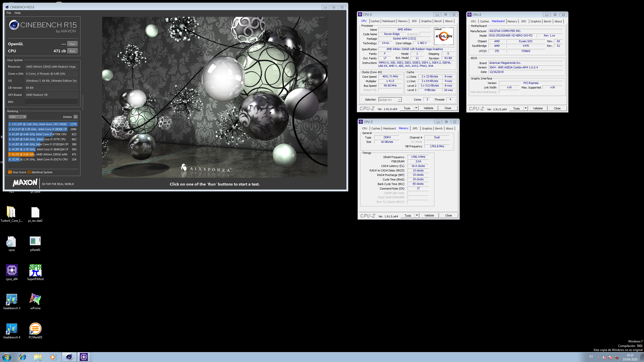The width and height of the screenshot is (644, 362).
Task: Click the volume tray icon
Action: [604, 357]
